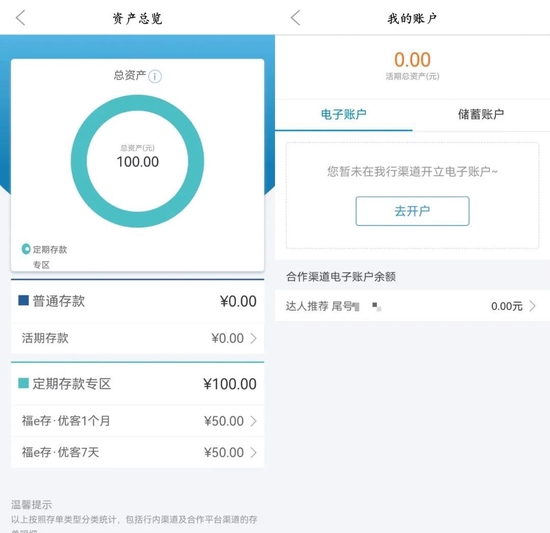Switch to the 储蓄账户 tab
This screenshot has width=550, height=533.
click(x=481, y=114)
